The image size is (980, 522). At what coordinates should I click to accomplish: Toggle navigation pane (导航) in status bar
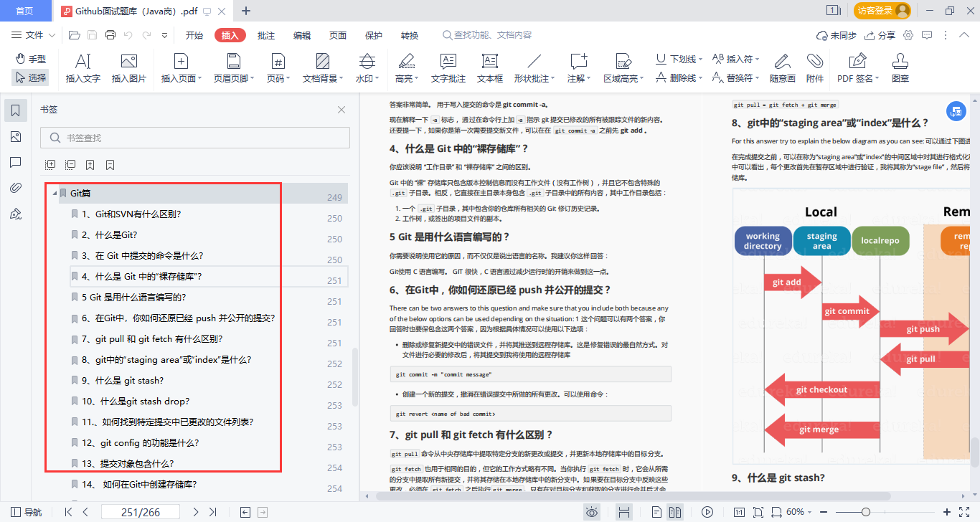point(25,512)
